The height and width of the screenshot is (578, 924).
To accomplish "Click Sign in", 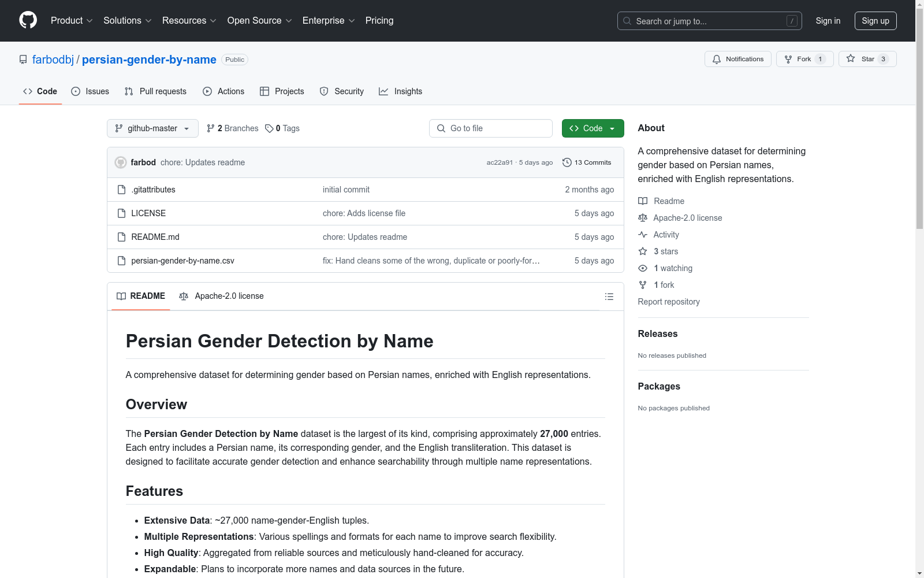I will pyautogui.click(x=828, y=21).
